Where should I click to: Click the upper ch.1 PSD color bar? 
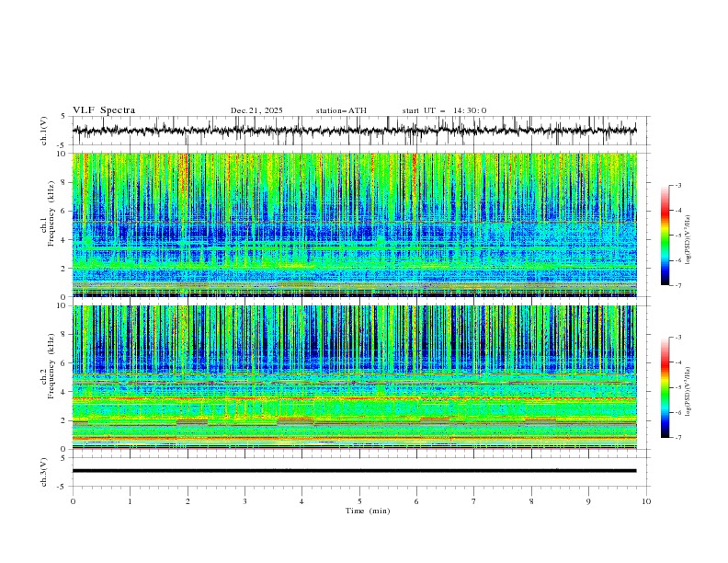(665, 236)
